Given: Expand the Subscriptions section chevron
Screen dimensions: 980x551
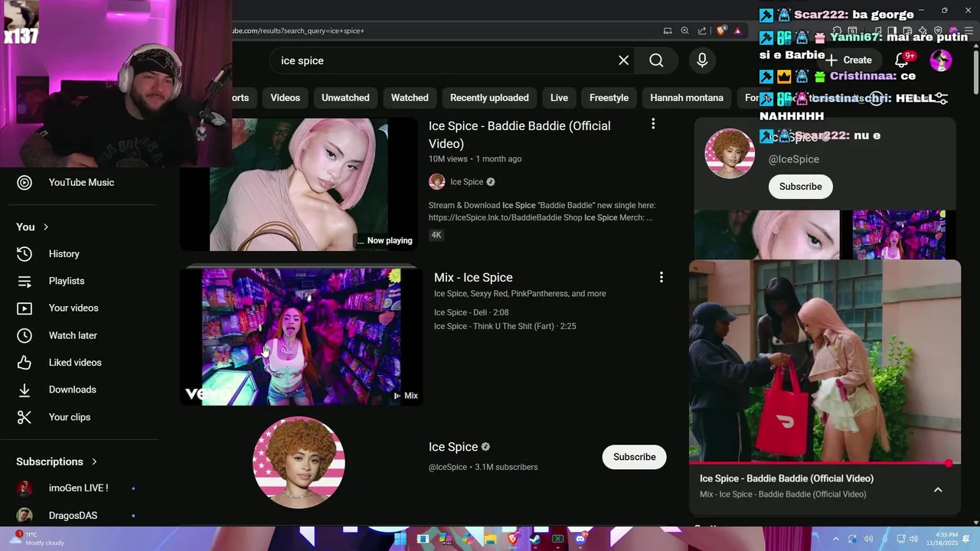Looking at the screenshot, I should pos(94,462).
